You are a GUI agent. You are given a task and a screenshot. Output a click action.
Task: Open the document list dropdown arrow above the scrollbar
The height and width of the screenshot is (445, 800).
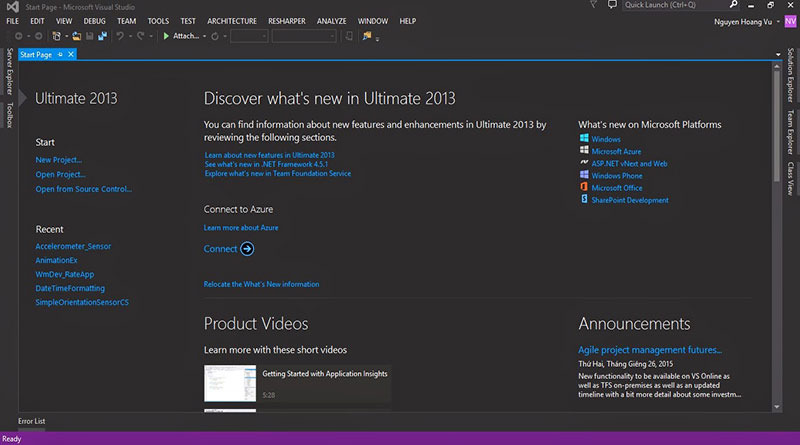click(x=778, y=54)
